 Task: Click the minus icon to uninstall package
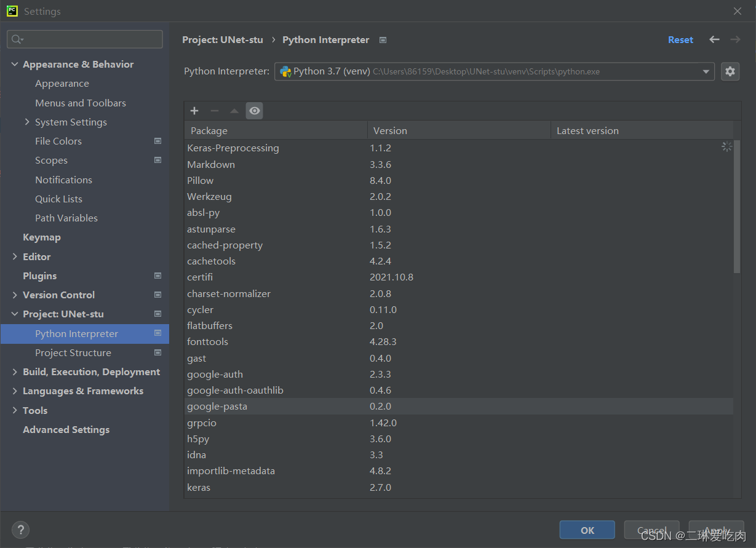pyautogui.click(x=215, y=111)
